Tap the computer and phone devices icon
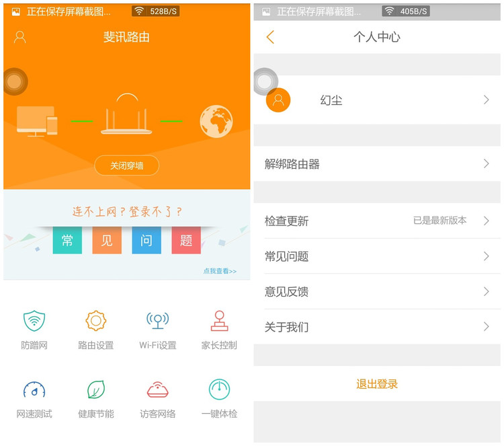 pyautogui.click(x=37, y=121)
